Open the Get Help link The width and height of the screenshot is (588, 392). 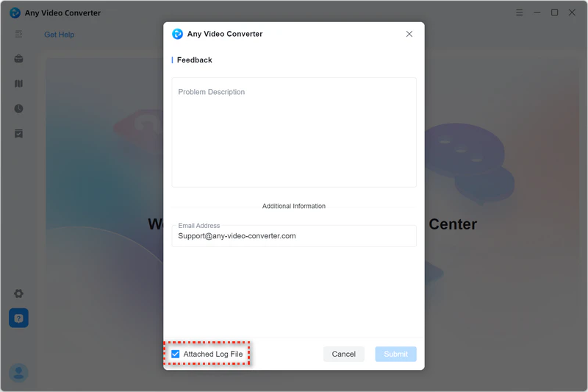point(60,35)
